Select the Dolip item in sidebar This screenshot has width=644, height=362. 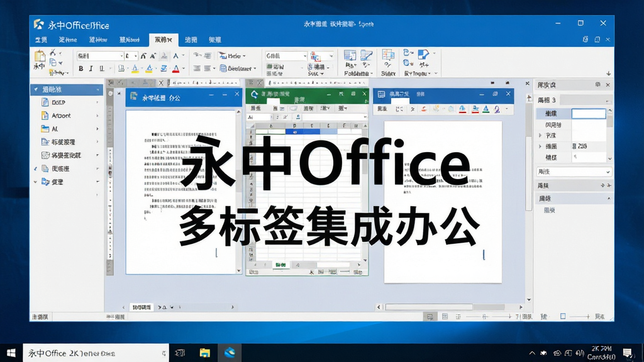[x=58, y=102]
